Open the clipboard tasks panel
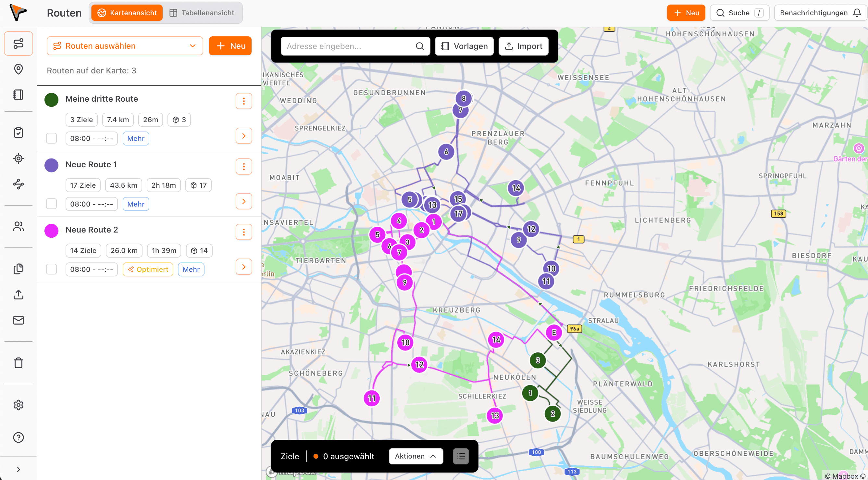868x480 pixels. [18, 133]
